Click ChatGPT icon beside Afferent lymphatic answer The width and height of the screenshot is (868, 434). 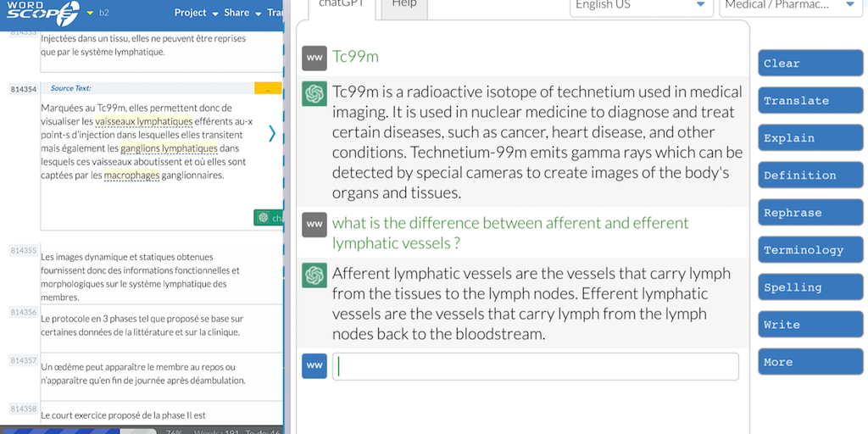[x=314, y=275]
